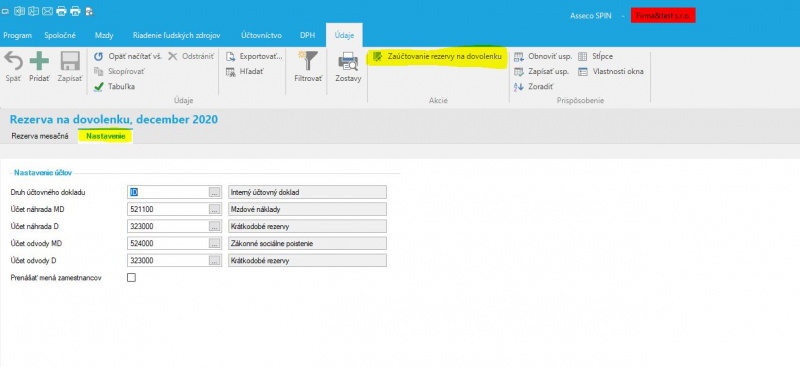Run Zaúčtovanie rezervy na dovolenku action
Image resolution: width=800 pixels, height=367 pixels.
click(437, 57)
